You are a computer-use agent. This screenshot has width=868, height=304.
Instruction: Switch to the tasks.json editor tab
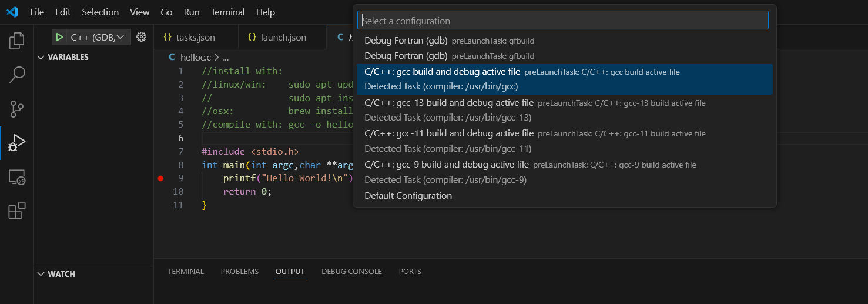195,37
